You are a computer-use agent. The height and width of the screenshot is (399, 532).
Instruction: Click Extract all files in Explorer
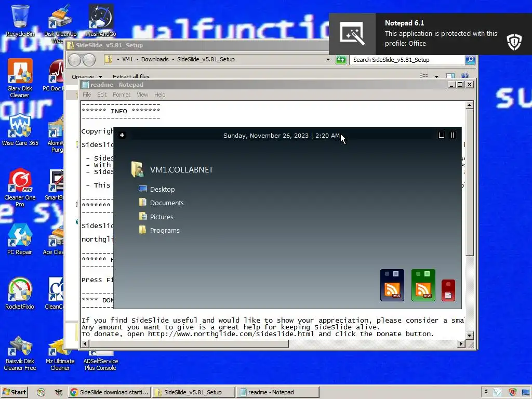(x=131, y=77)
